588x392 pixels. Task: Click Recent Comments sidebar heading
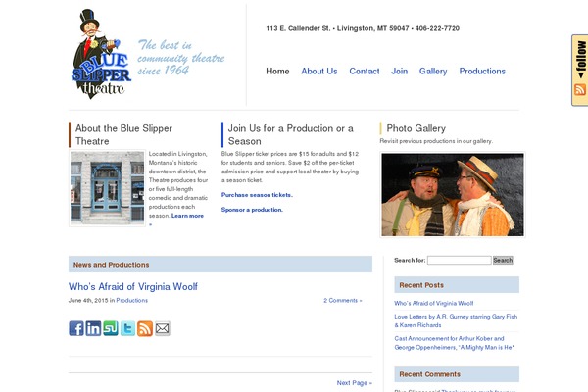click(457, 374)
